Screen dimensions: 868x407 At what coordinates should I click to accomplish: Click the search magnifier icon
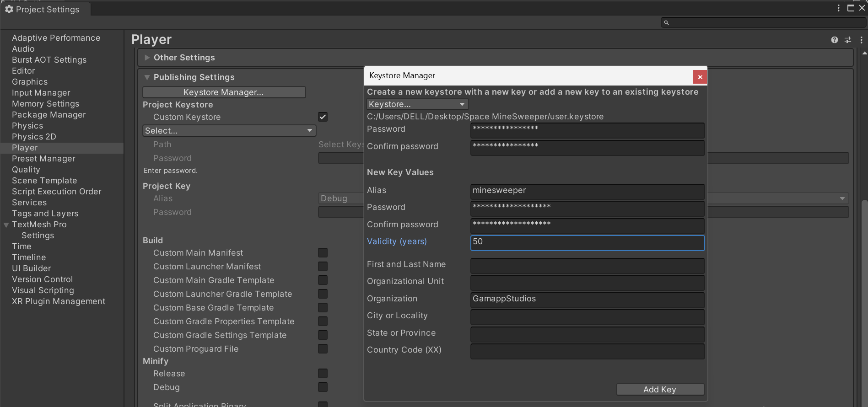(x=667, y=23)
